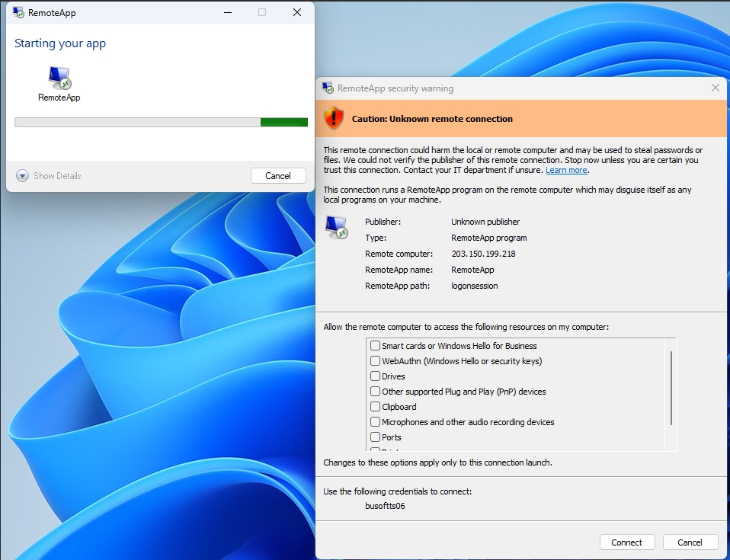This screenshot has width=730, height=560.
Task: Allow Clipboard access checkbox
Action: (x=375, y=407)
